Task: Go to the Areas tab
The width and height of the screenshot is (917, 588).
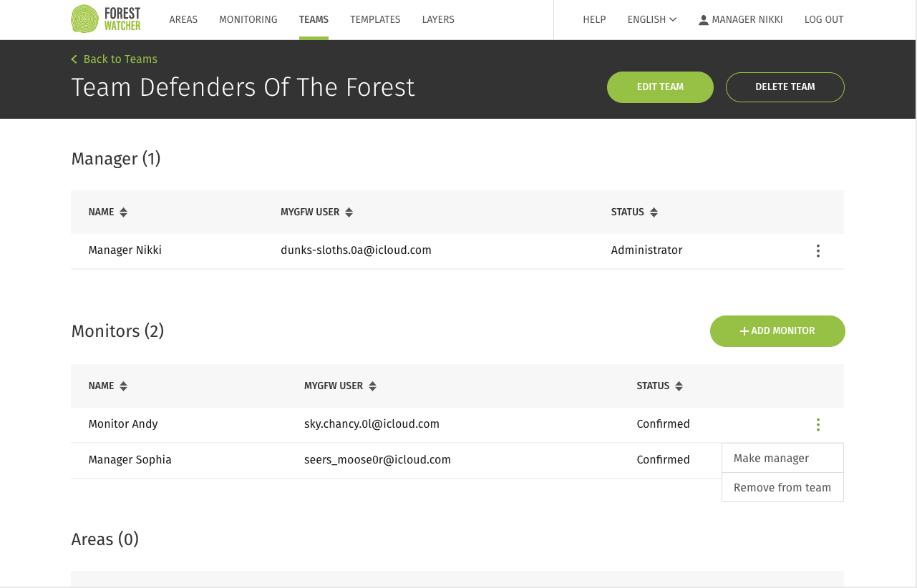Action: 183,19
